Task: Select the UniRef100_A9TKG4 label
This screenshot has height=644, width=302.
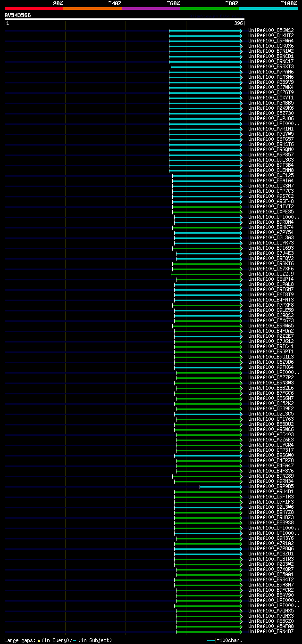Action: click(x=271, y=367)
